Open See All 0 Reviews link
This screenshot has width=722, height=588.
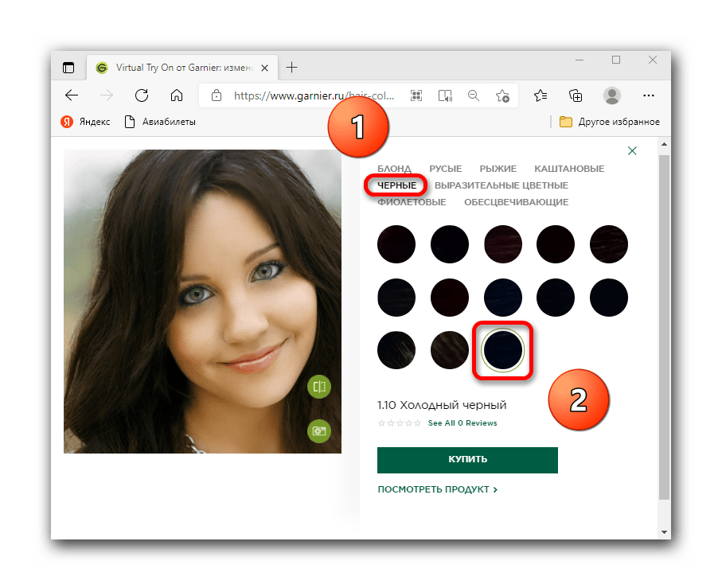click(462, 423)
